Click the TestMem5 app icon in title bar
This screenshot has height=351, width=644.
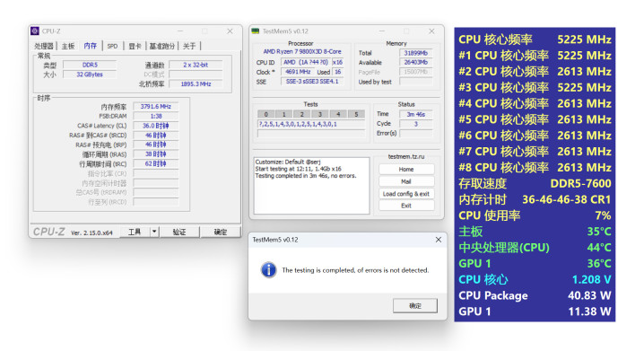[x=256, y=31]
